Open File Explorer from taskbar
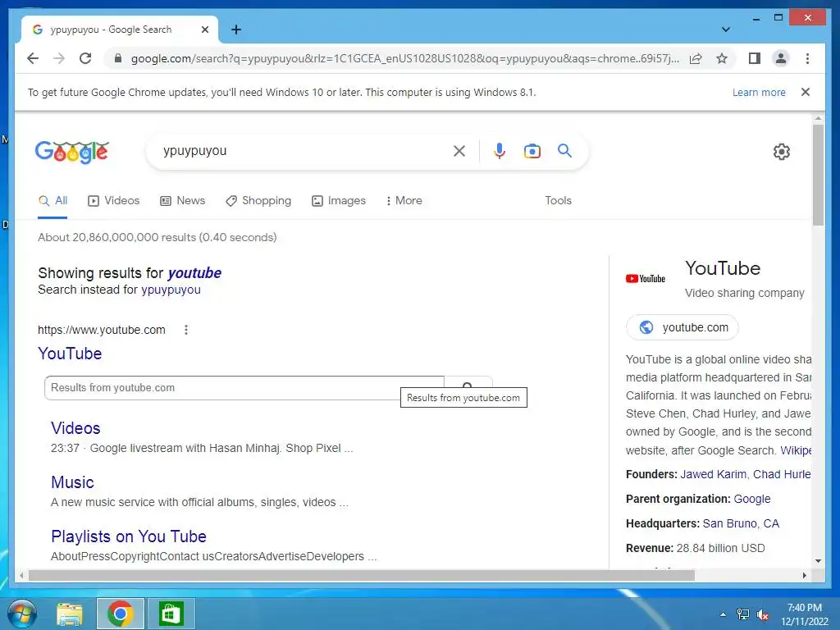This screenshot has width=840, height=630. (x=70, y=614)
